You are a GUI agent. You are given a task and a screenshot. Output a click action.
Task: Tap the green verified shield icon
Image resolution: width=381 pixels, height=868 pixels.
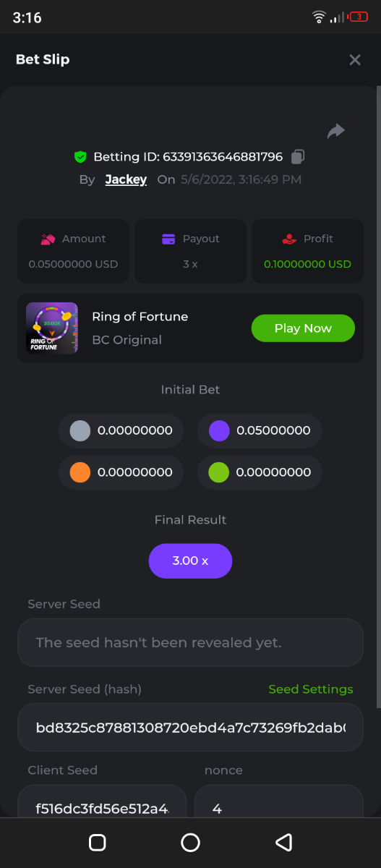pyautogui.click(x=80, y=156)
